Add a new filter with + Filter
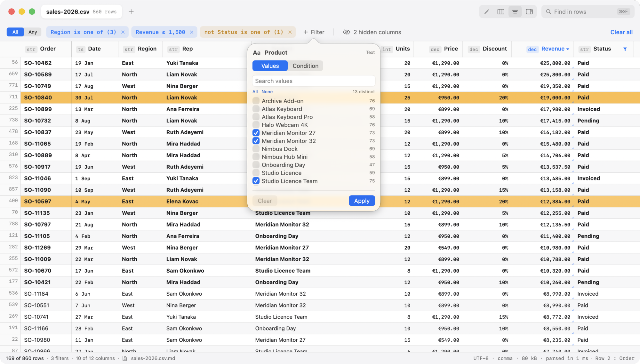The image size is (640, 364). tap(314, 32)
